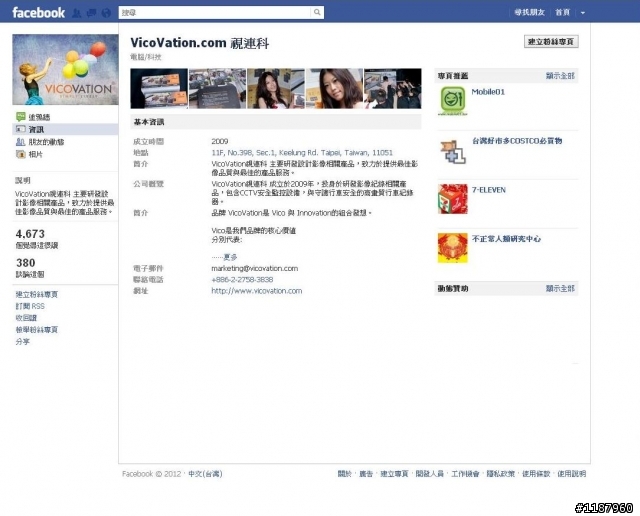Open 建立專頁 footer link
This screenshot has width=640, height=516.
tap(394, 474)
